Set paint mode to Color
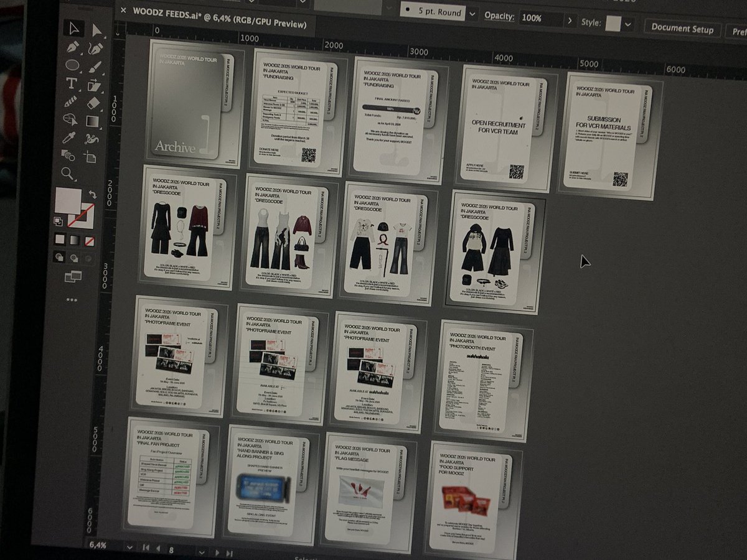The height and width of the screenshot is (560, 747). point(60,239)
